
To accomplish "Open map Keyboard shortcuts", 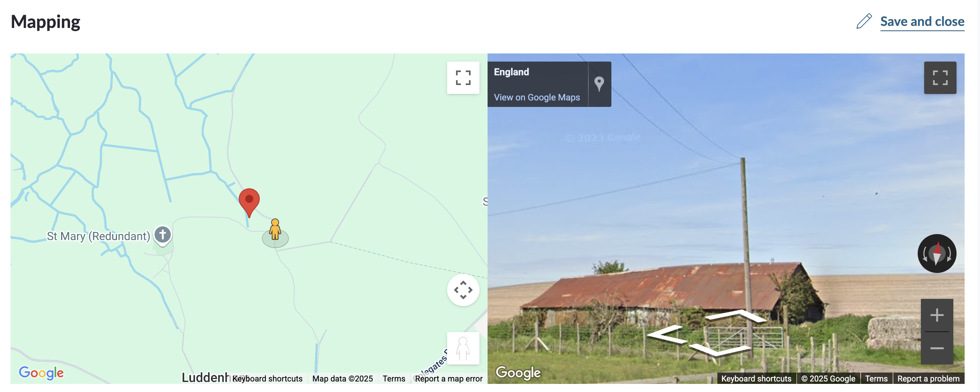I will (x=267, y=379).
